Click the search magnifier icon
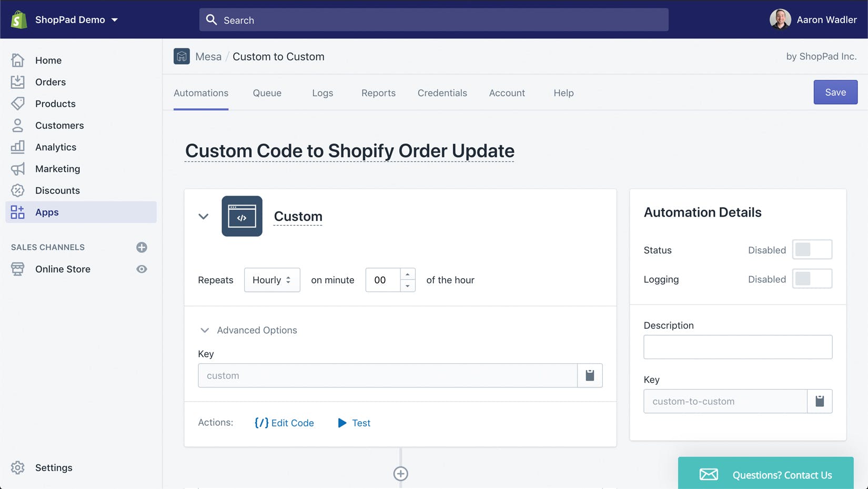The image size is (868, 489). point(211,19)
